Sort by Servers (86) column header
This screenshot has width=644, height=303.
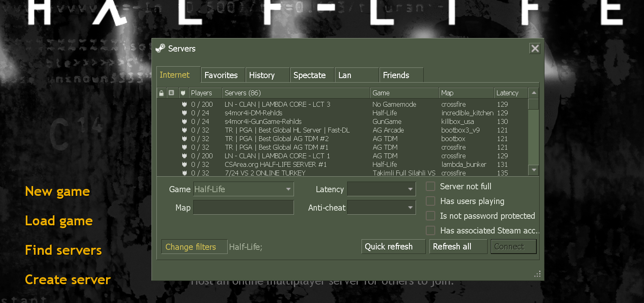pos(296,93)
